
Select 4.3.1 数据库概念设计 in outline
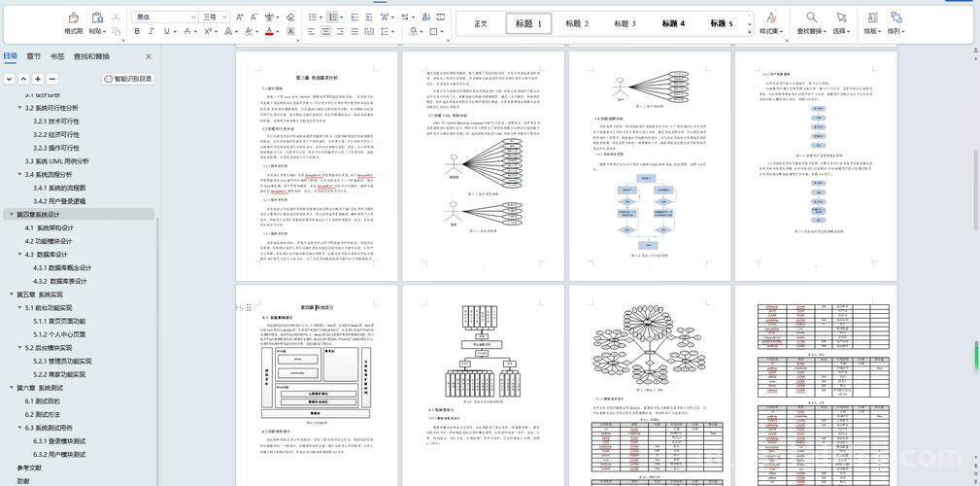62,267
